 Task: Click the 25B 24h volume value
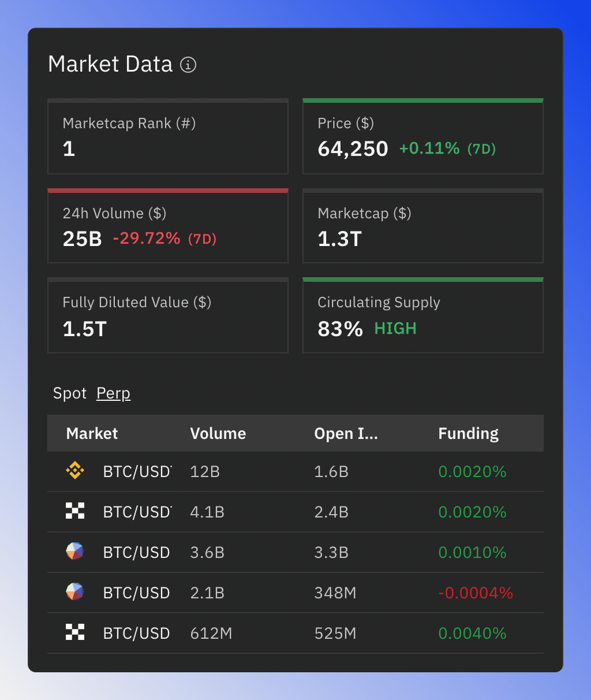pos(82,239)
